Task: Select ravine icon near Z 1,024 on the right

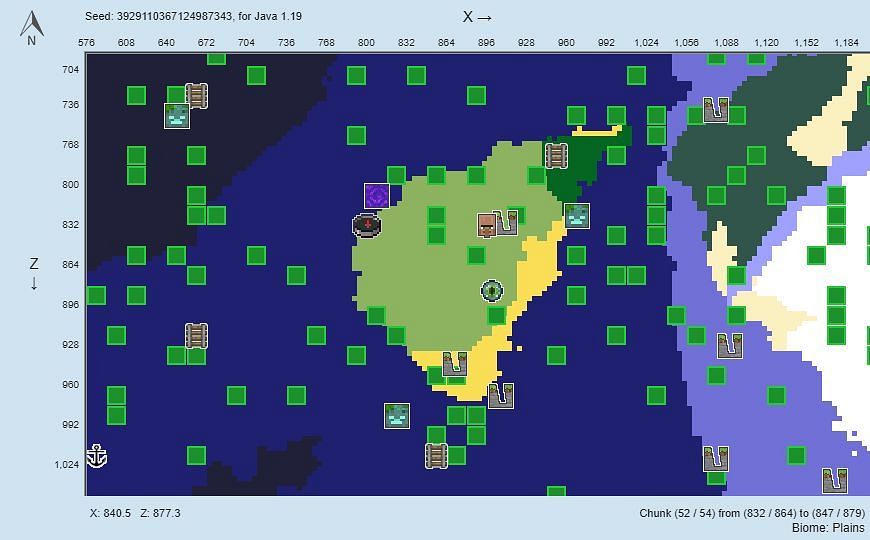Action: point(716,458)
